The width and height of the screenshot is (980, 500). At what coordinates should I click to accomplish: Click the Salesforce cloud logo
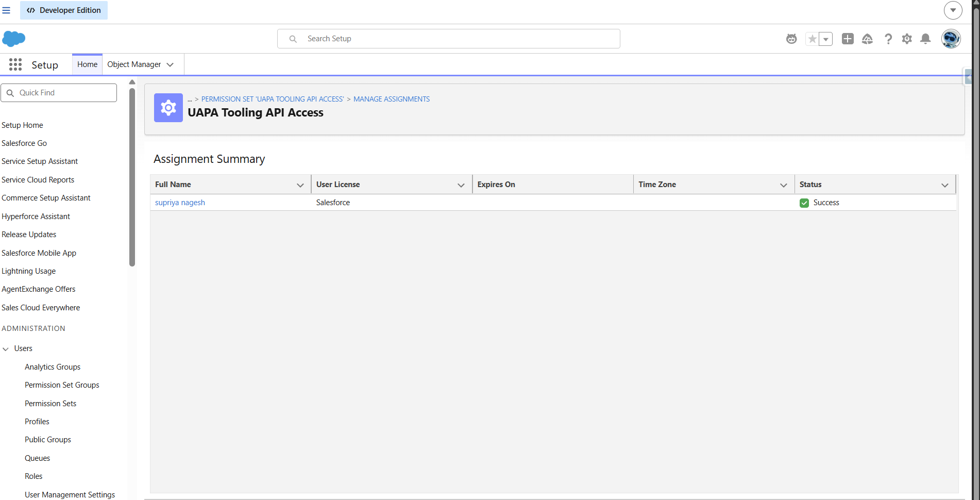coord(14,39)
